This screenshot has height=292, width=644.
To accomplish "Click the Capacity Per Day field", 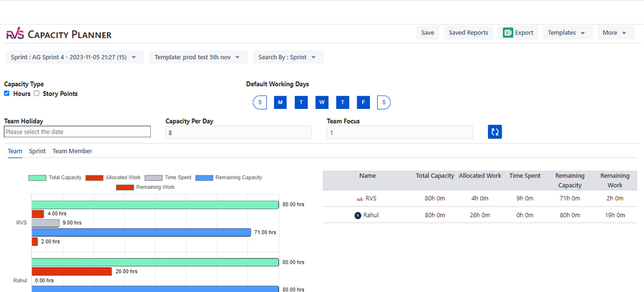I will pos(239,132).
